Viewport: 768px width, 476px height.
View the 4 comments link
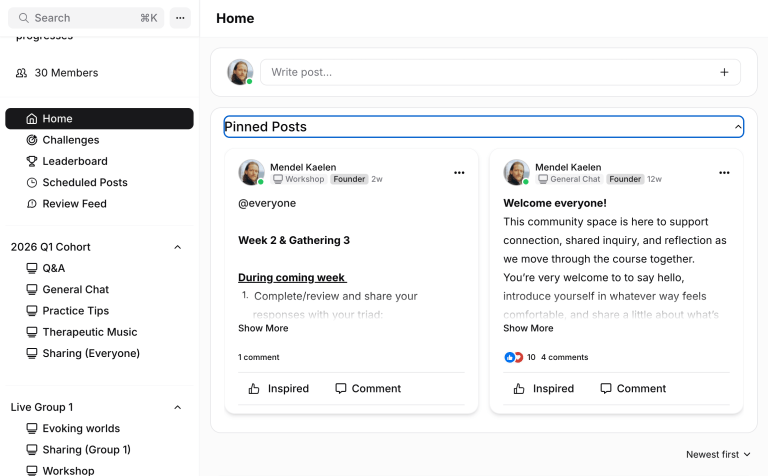click(x=564, y=357)
